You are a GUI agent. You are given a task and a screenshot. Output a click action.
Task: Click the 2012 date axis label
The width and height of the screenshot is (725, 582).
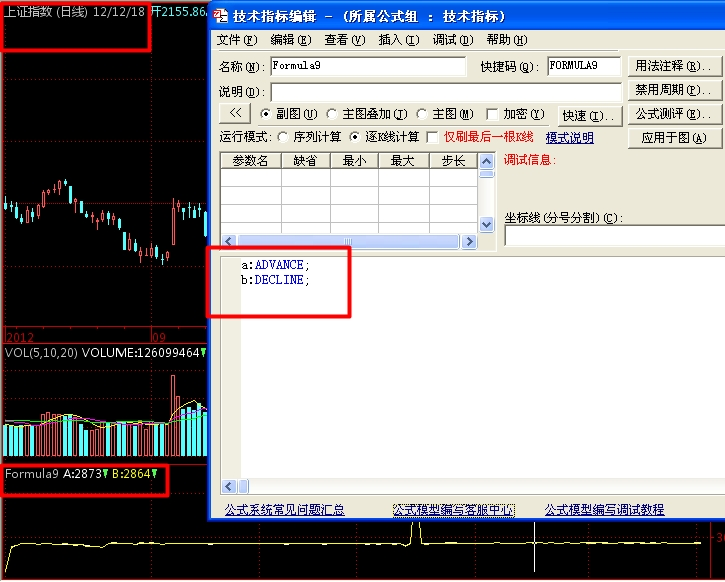pos(20,337)
